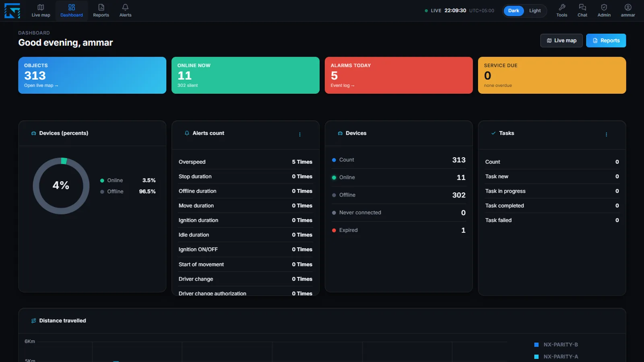Open the ammar user profile icon
Image resolution: width=644 pixels, height=362 pixels.
pos(628,11)
